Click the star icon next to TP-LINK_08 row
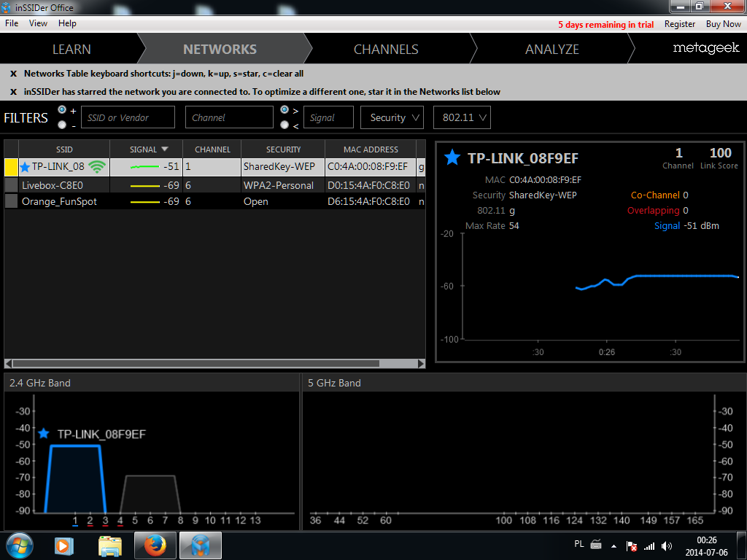The height and width of the screenshot is (560, 747). pyautogui.click(x=25, y=167)
